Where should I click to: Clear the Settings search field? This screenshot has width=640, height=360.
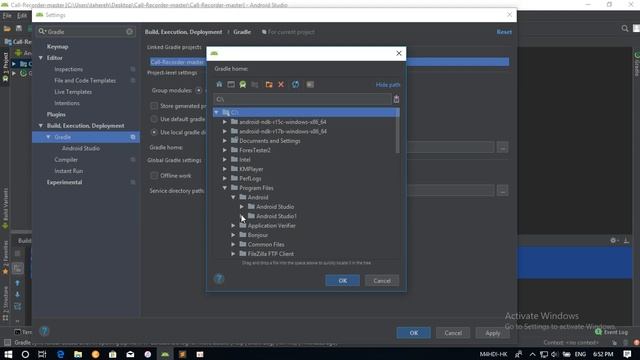coord(129,31)
